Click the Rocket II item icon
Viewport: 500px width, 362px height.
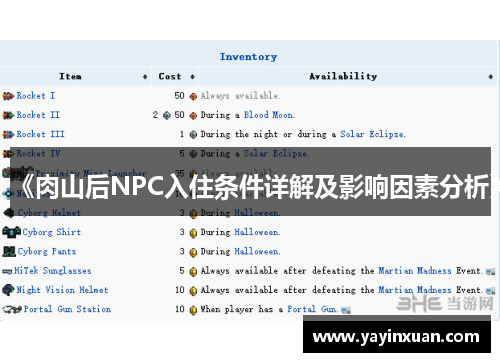coord(8,115)
